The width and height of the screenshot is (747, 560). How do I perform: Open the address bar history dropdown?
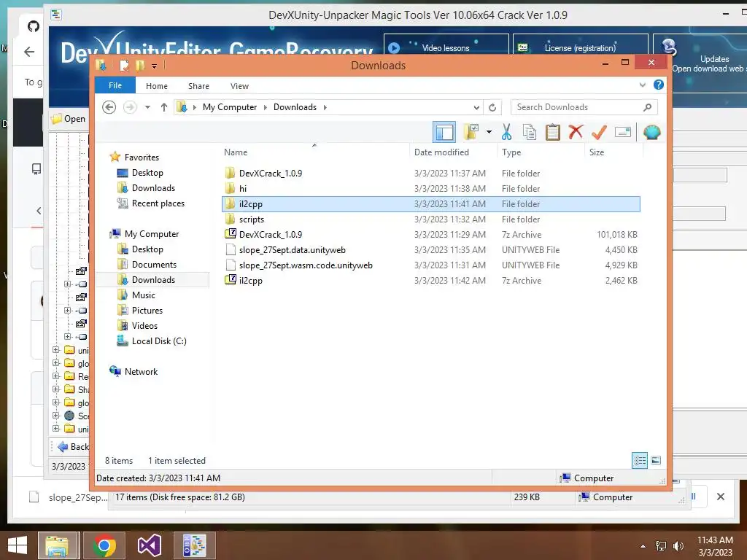coord(476,107)
